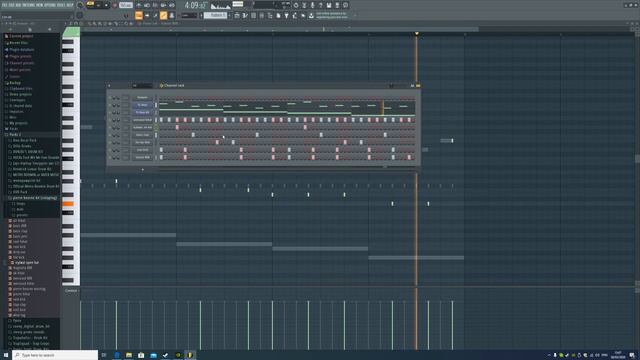Open the snap selector dropdown in toolbar
The image size is (640, 360).
pyautogui.click(x=189, y=16)
